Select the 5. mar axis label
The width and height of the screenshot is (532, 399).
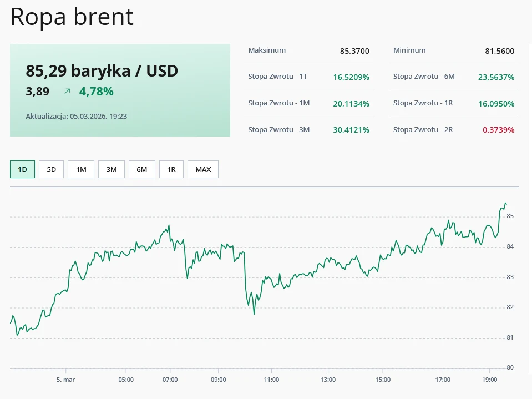point(66,380)
